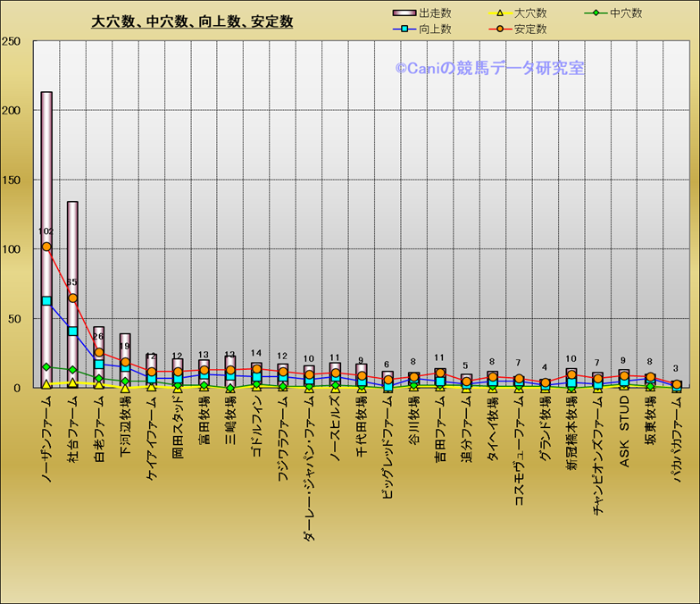Click the パカパカファーム axis label
700x604 pixels.
coord(677,439)
